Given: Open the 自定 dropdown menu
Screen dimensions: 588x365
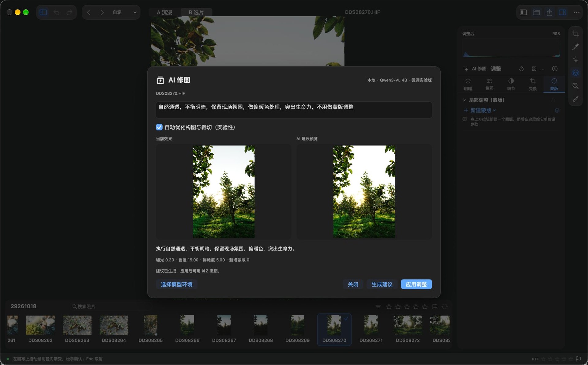Looking at the screenshot, I should [124, 12].
